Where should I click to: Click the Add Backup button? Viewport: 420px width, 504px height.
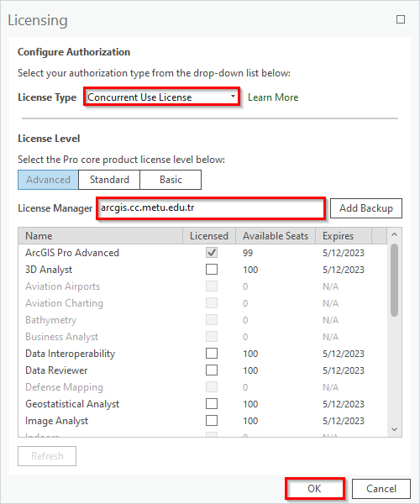click(x=366, y=208)
